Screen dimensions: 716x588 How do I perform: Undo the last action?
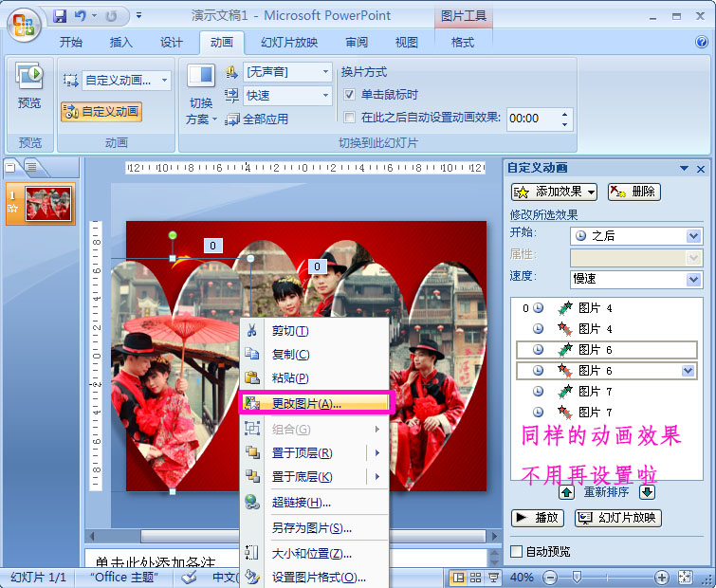tap(81, 16)
